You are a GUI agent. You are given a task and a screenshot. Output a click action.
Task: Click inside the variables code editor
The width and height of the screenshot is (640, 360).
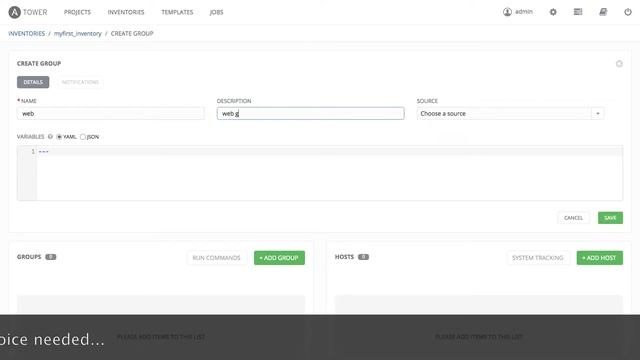[320, 173]
